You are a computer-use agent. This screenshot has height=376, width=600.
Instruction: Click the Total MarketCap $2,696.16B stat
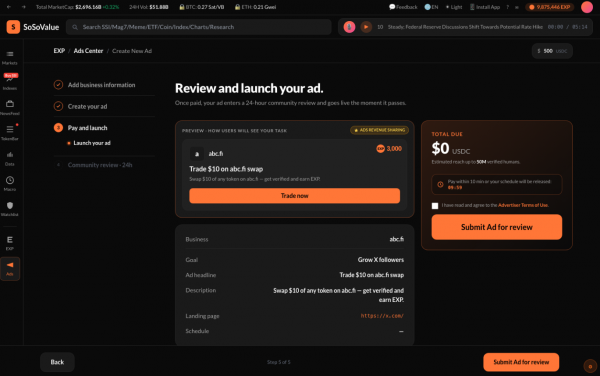pyautogui.click(x=77, y=7)
